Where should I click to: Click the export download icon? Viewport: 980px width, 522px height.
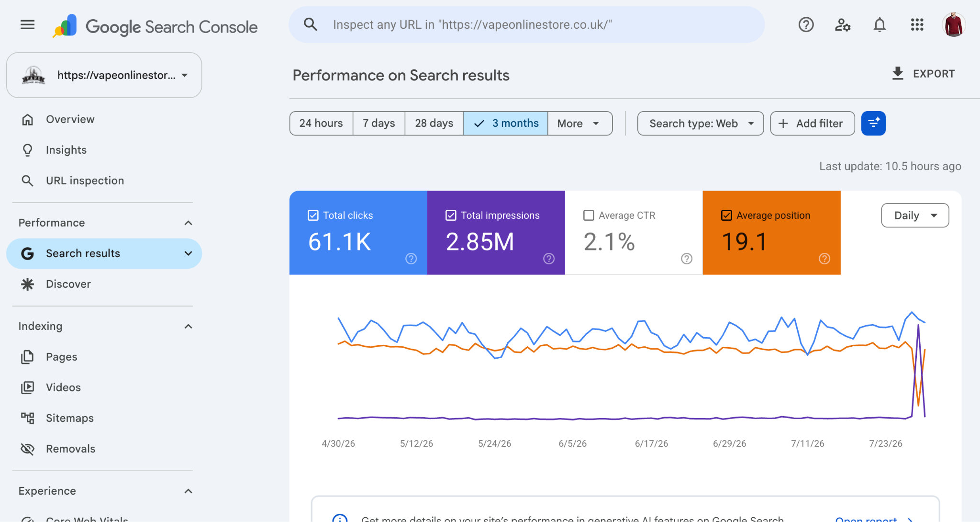(898, 74)
